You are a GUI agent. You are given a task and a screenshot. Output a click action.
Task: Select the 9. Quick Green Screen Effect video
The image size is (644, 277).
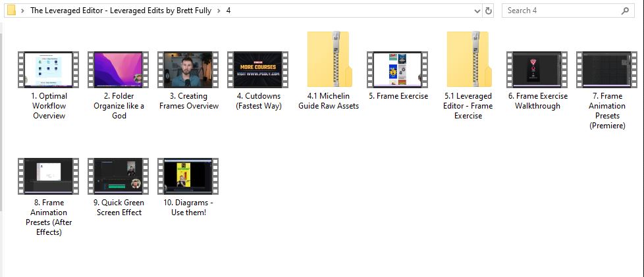(x=119, y=176)
